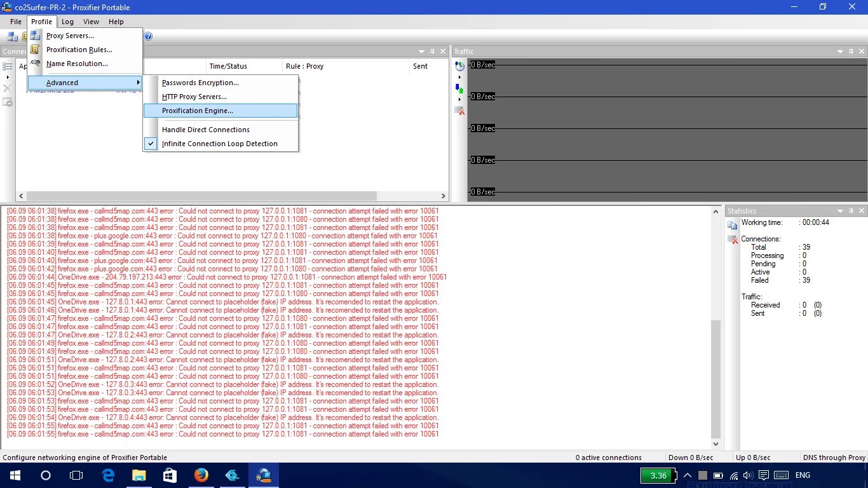Pin the Connections panel
The width and height of the screenshot is (868, 488).
(432, 51)
